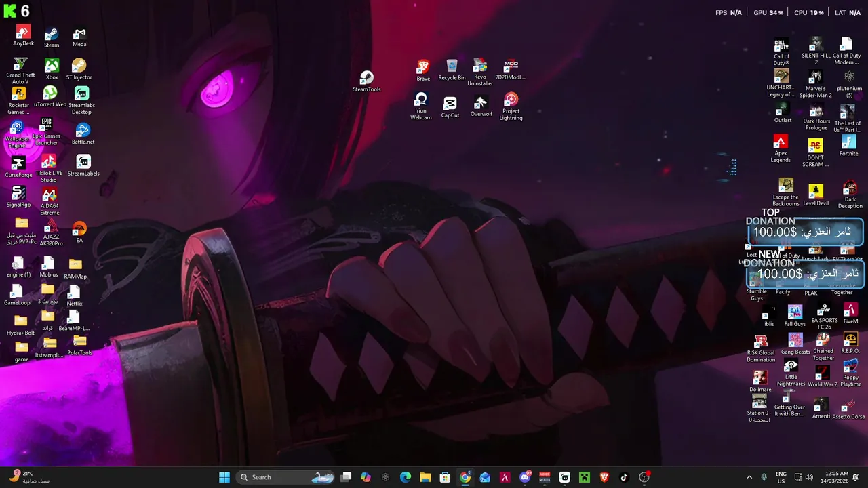This screenshot has height=488, width=868.
Task: Launch Apex Legends from desktop
Action: coord(781,149)
